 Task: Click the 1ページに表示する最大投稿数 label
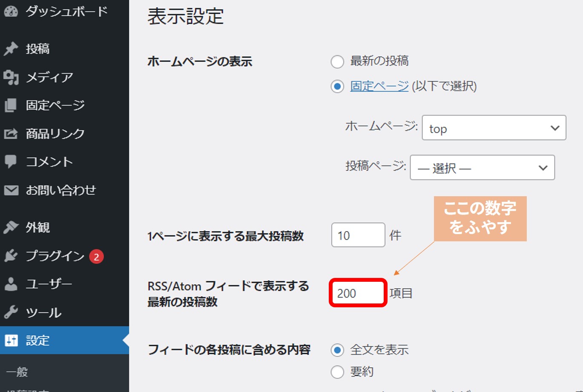(226, 236)
